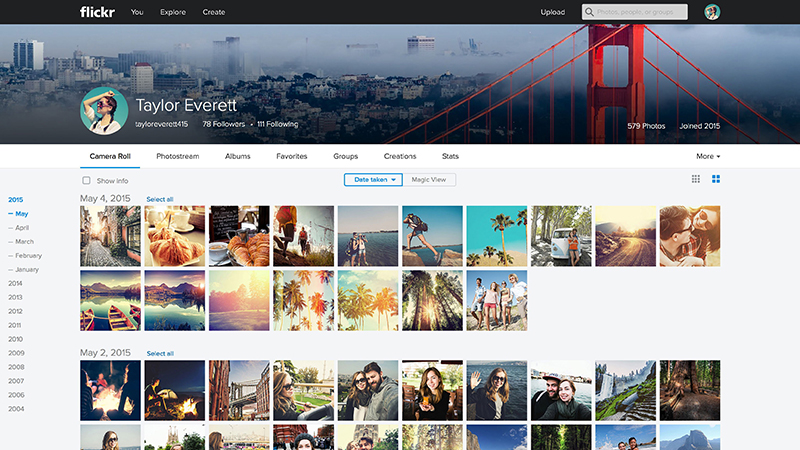Jump to 2007 in the timeline
800x450 pixels.
(16, 381)
